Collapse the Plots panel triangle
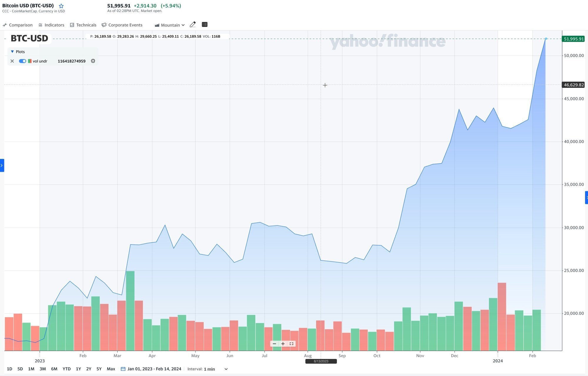588x376 pixels. [12, 52]
